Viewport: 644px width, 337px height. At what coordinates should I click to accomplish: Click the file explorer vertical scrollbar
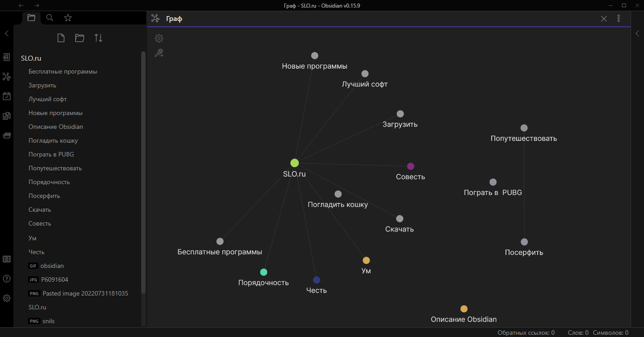(x=143, y=172)
